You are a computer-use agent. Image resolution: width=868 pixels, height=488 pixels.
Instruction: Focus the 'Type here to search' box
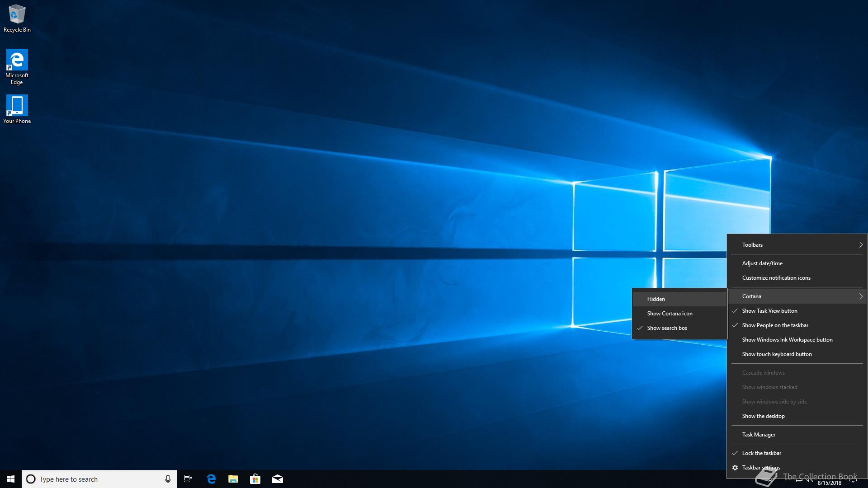[x=99, y=479]
